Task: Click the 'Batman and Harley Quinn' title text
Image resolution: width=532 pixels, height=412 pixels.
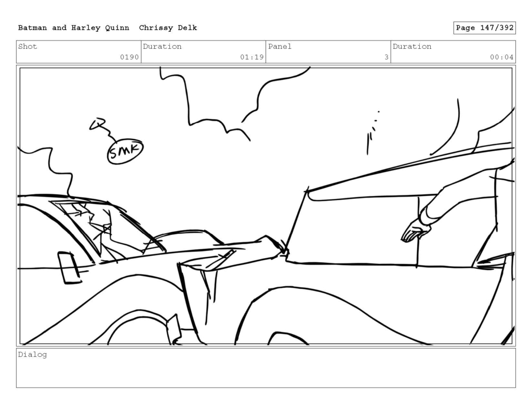Action: (x=74, y=28)
